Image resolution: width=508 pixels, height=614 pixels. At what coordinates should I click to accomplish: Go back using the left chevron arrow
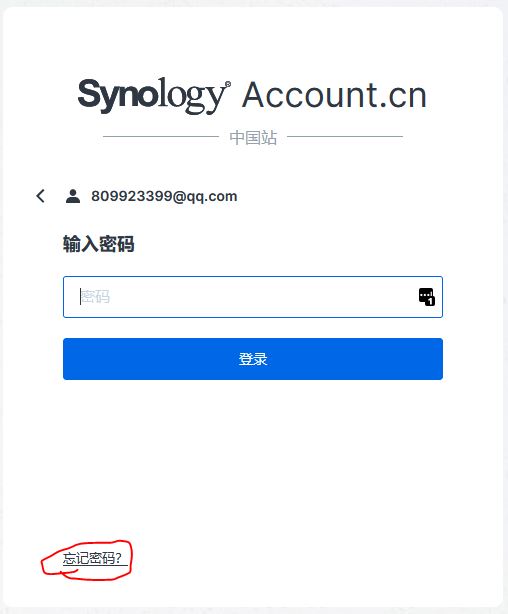pos(40,196)
